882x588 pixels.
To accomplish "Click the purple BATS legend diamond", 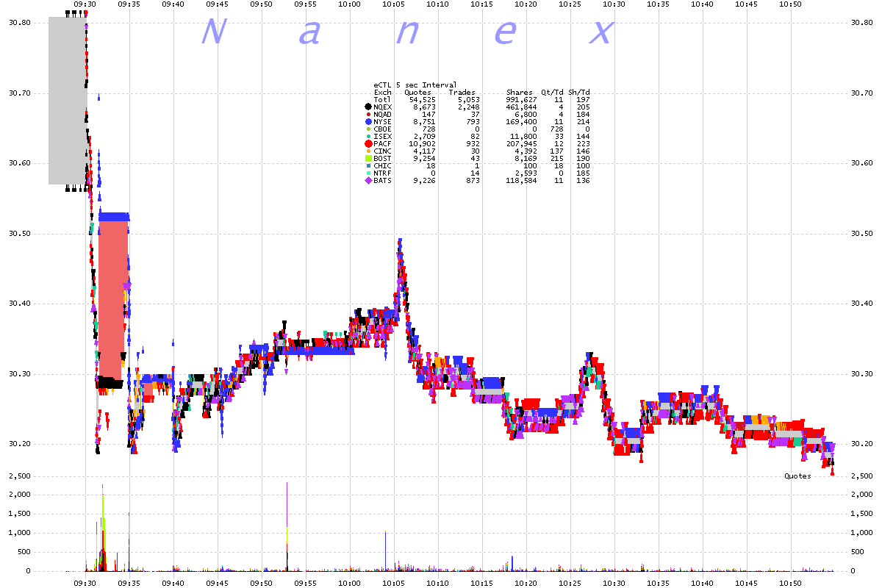I will [x=368, y=180].
